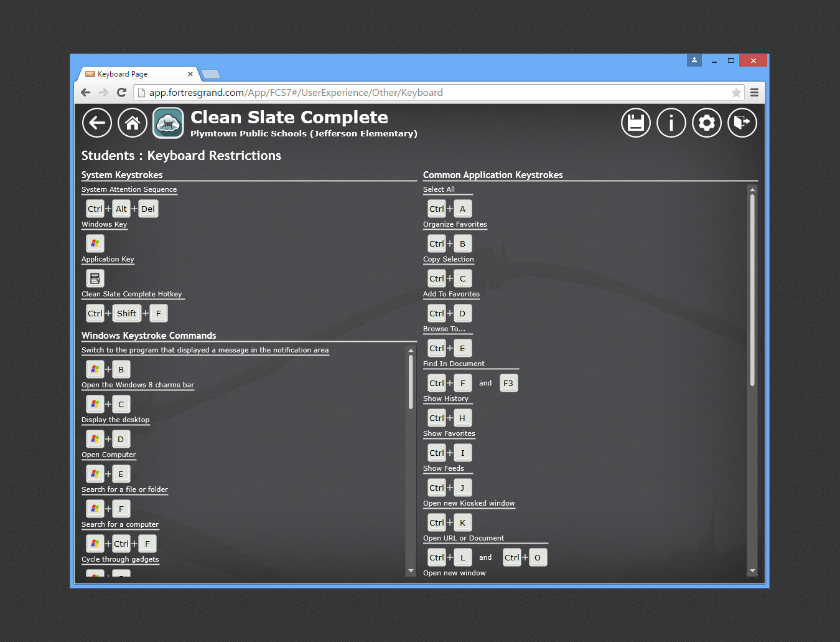This screenshot has height=642, width=840.
Task: Click the Common Application Keystrokes scrollbar thumb
Action: click(x=752, y=290)
